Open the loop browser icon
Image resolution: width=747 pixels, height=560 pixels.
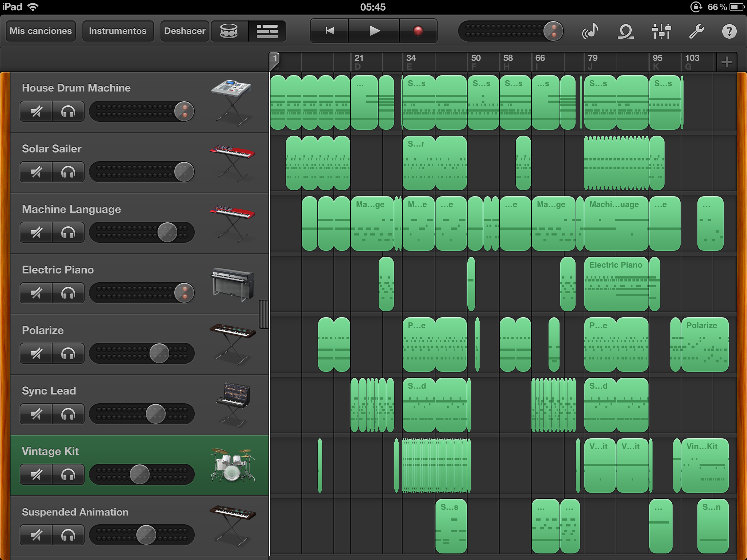626,31
